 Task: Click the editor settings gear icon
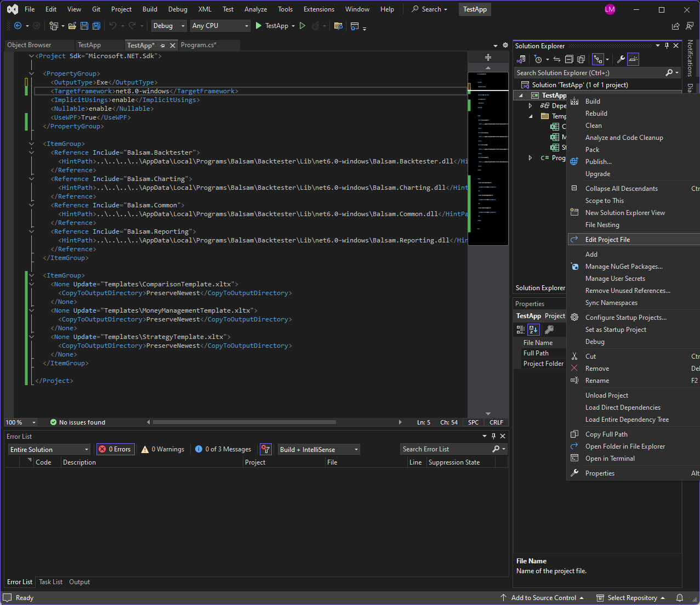coord(505,46)
